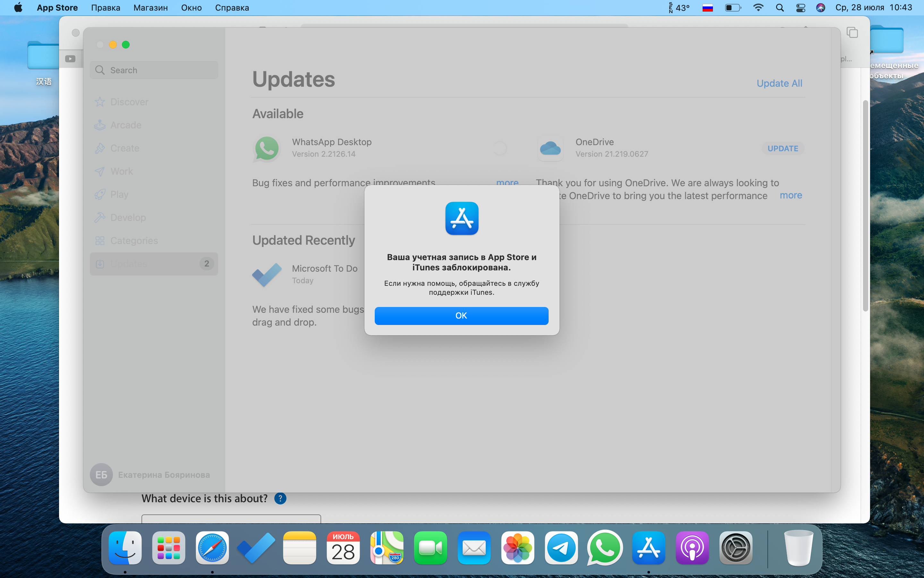Open Notes from the Dock
Viewport: 924px width, 578px height.
(300, 548)
